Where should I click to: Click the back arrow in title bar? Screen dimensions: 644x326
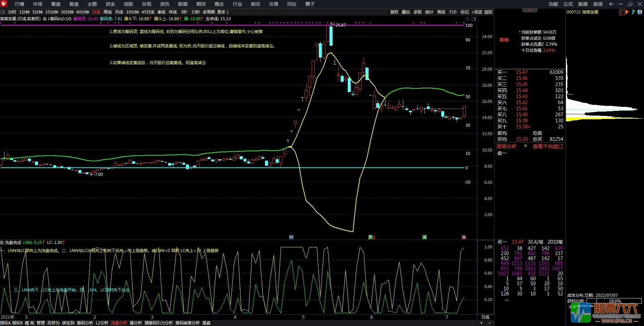[x=612, y=4]
